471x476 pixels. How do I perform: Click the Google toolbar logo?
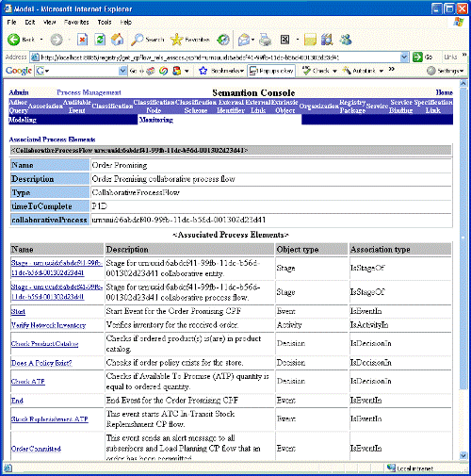(x=19, y=71)
